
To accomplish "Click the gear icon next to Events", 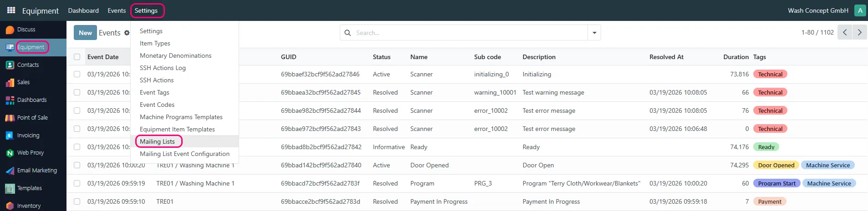I will (127, 33).
